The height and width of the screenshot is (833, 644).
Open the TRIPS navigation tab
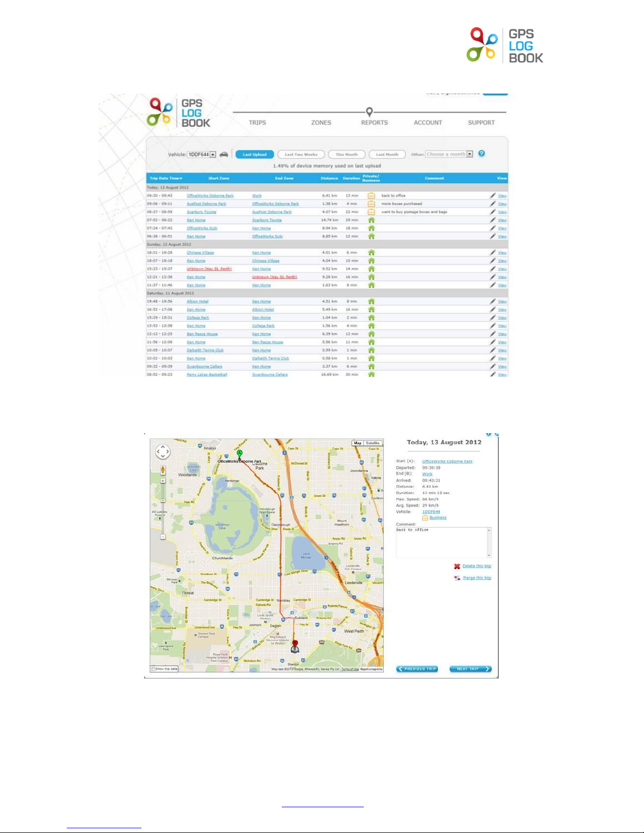(x=257, y=122)
